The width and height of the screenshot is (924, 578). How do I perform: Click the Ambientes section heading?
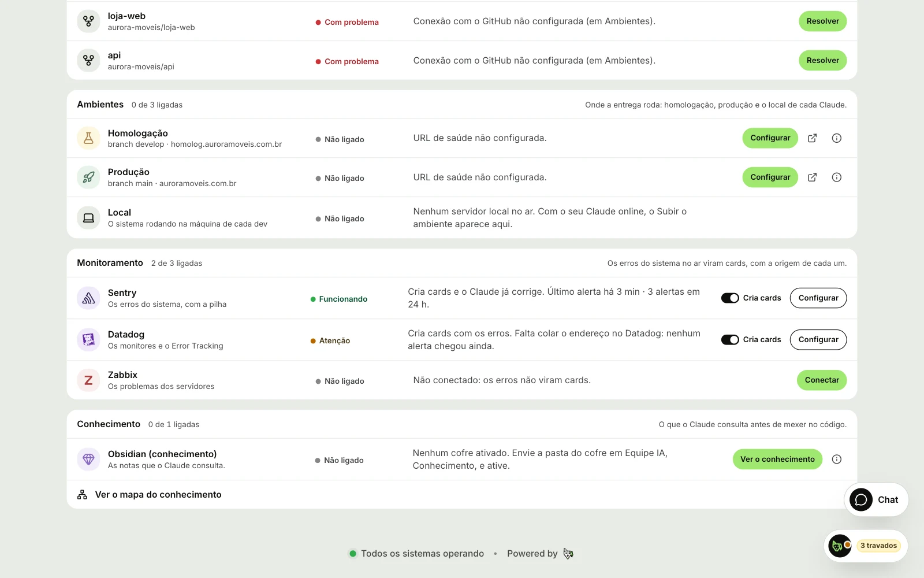pyautogui.click(x=100, y=105)
